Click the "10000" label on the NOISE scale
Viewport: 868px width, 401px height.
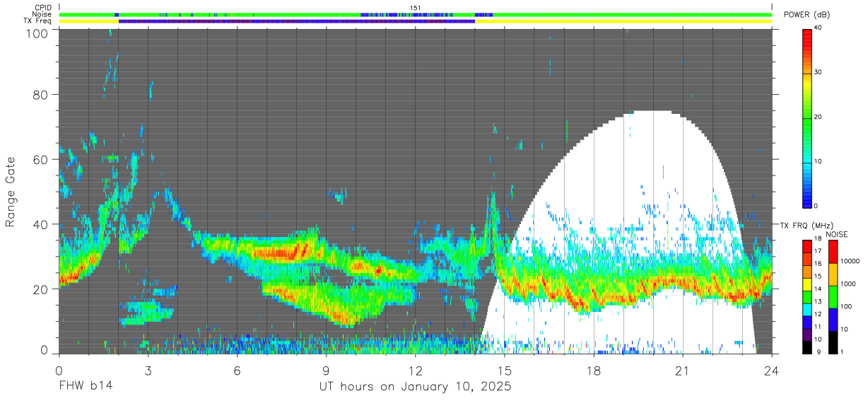pos(850,262)
